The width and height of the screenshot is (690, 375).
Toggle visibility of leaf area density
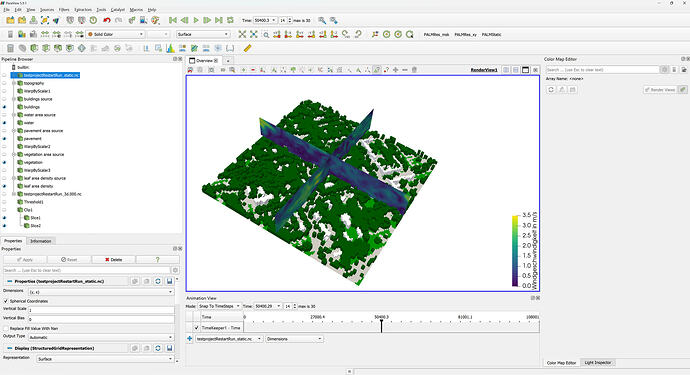click(x=4, y=186)
